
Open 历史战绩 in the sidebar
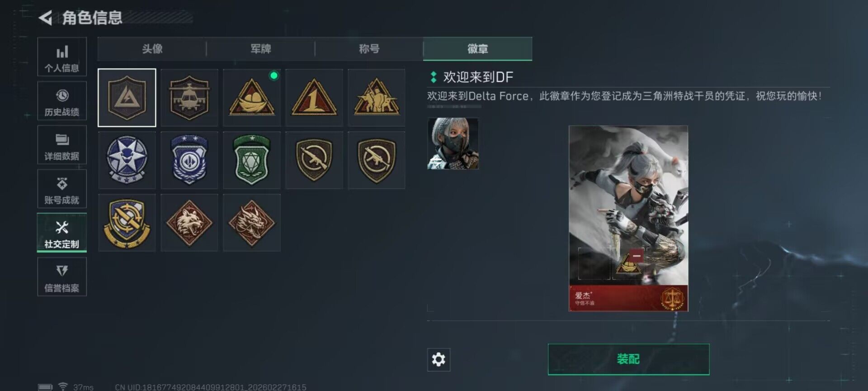(x=62, y=100)
